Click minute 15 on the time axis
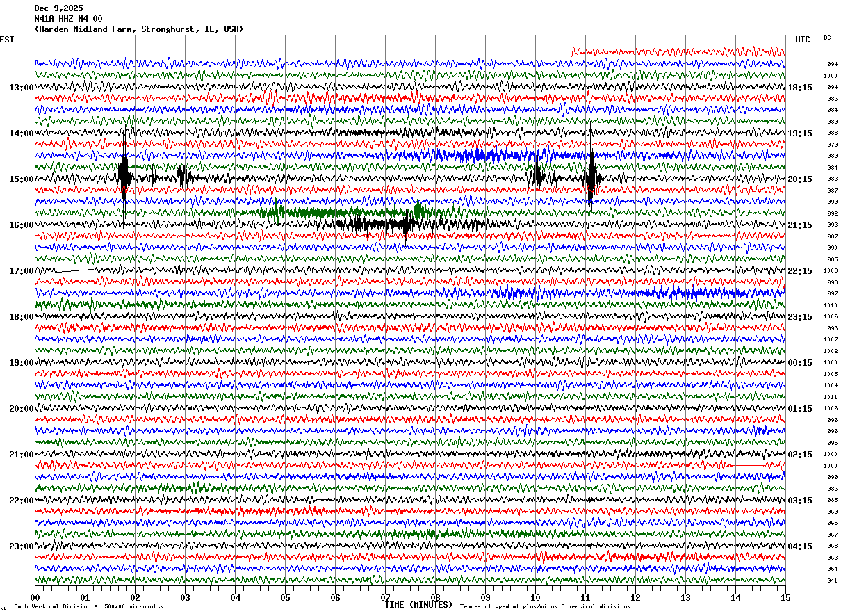The image size is (841, 616). [785, 598]
